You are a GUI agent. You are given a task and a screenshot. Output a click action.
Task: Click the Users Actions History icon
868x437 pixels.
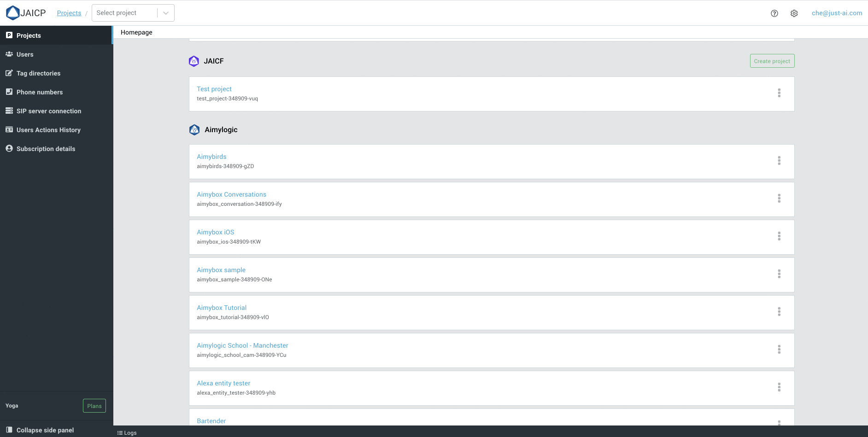[x=9, y=129]
